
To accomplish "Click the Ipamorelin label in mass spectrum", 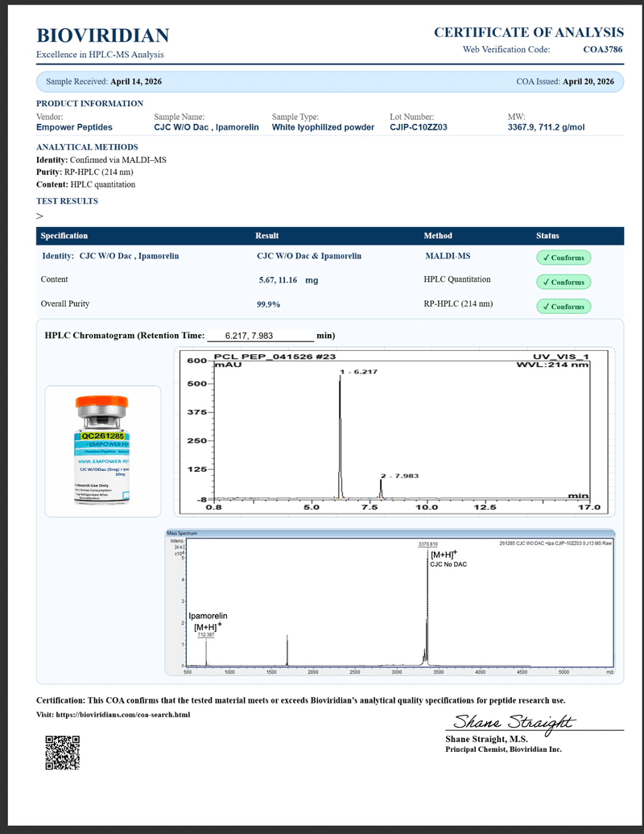I will pyautogui.click(x=208, y=616).
